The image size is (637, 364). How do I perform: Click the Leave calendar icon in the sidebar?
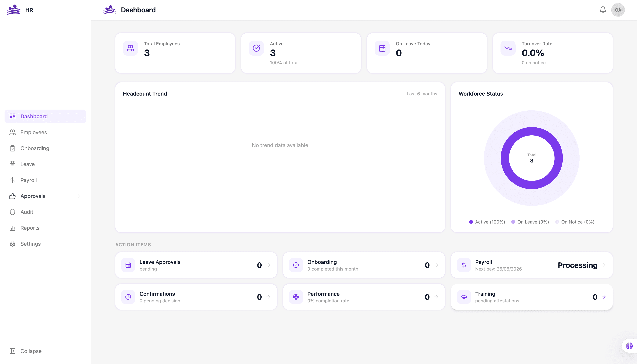pos(13,164)
